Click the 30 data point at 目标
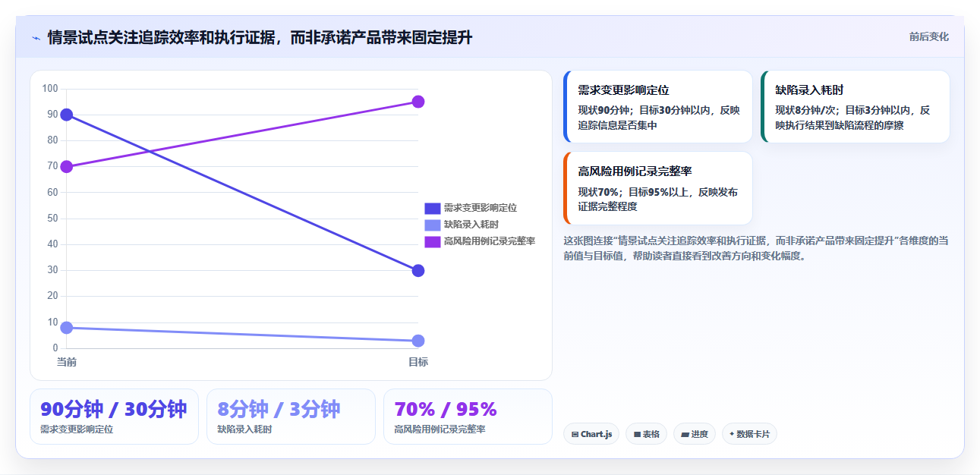The width and height of the screenshot is (980, 475). 418,271
